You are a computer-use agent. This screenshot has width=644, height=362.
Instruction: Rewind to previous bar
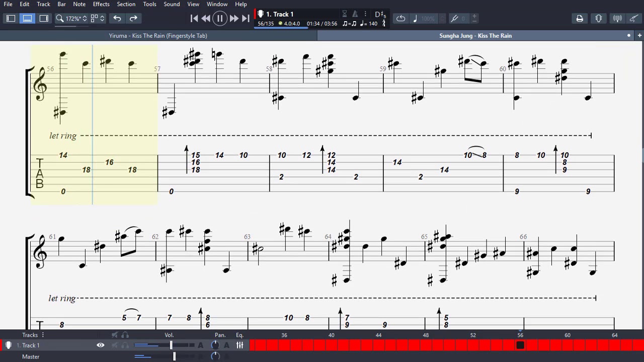(x=206, y=19)
